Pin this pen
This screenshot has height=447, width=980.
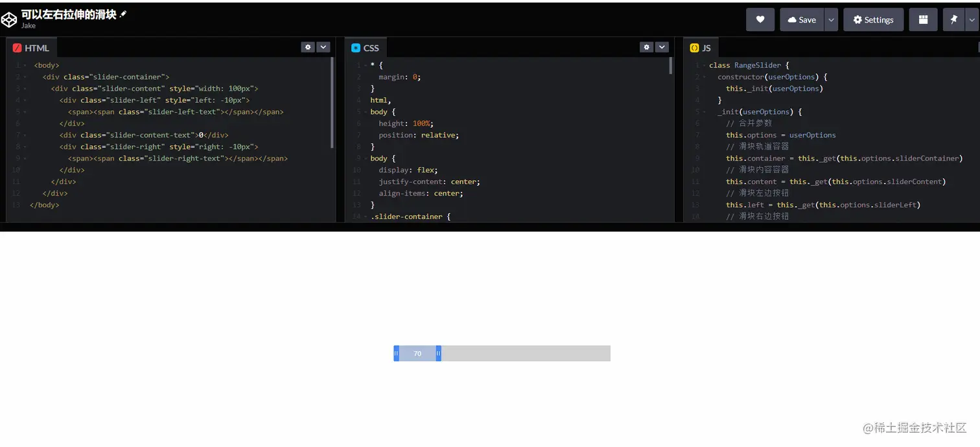(953, 19)
